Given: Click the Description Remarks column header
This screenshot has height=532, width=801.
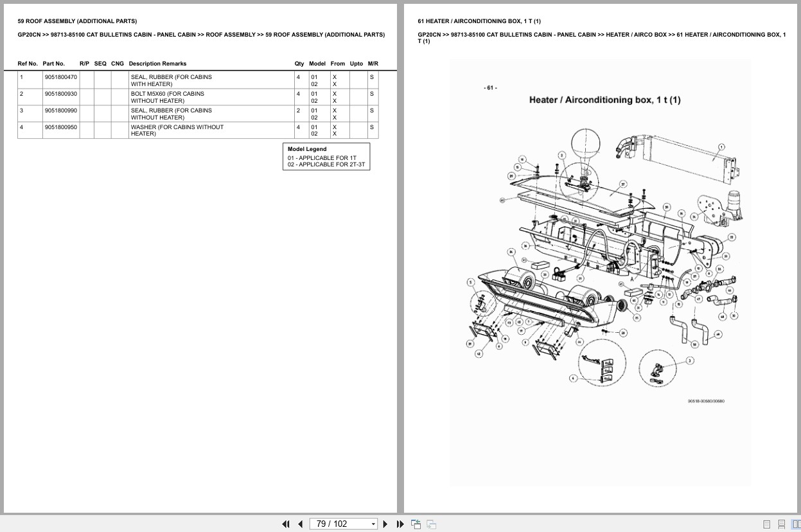Looking at the screenshot, I should (x=157, y=64).
